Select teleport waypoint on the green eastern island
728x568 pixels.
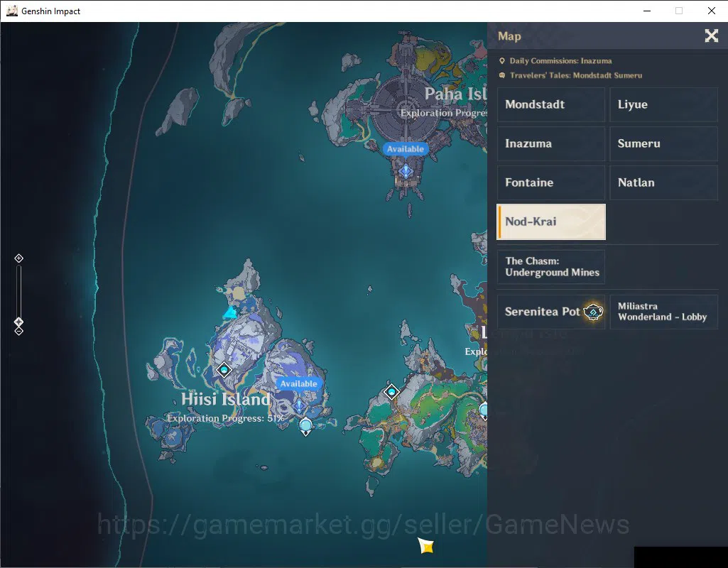391,392
